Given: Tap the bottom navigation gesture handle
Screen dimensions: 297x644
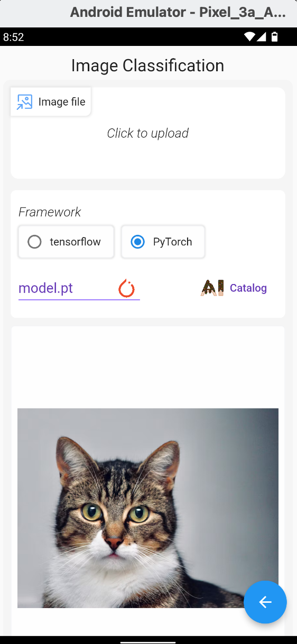Looking at the screenshot, I should [x=148, y=642].
